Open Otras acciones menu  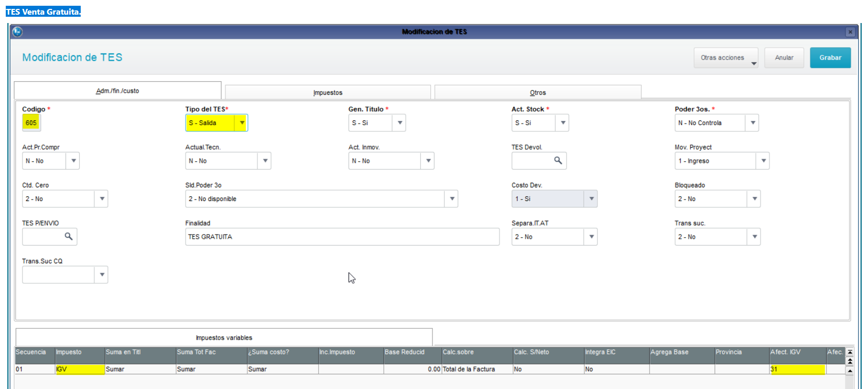(x=726, y=58)
